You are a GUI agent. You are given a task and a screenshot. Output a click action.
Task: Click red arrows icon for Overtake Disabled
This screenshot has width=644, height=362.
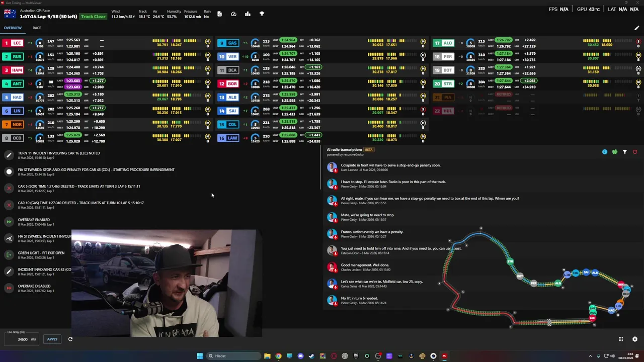point(9,288)
